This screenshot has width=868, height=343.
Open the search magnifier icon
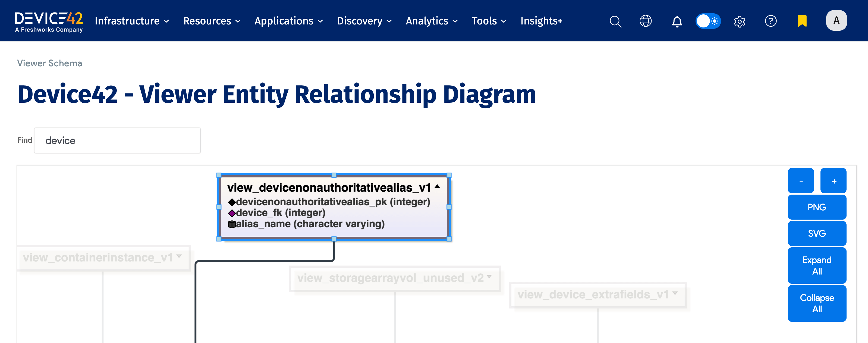[615, 21]
